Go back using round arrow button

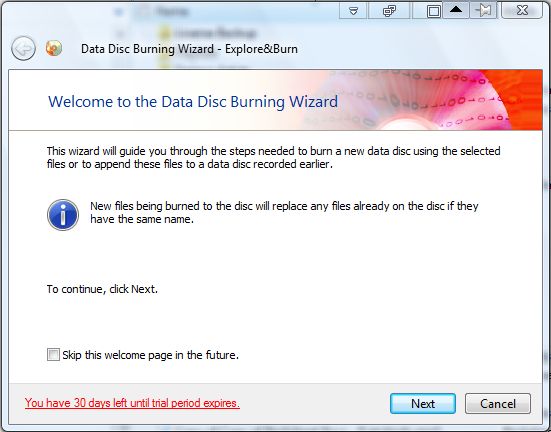(x=23, y=49)
